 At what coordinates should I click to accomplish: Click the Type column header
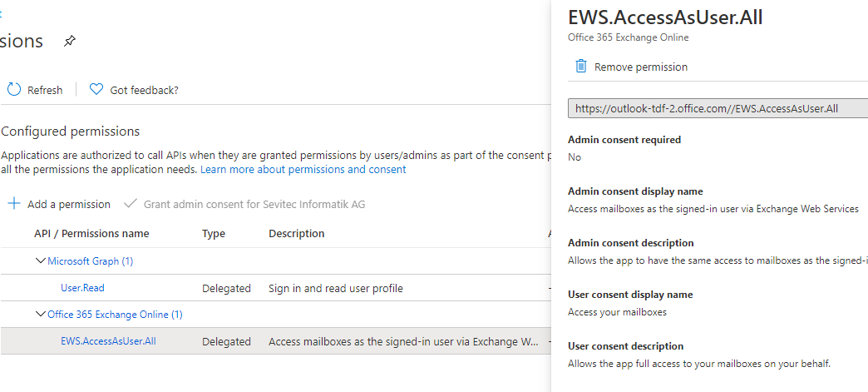pyautogui.click(x=214, y=234)
